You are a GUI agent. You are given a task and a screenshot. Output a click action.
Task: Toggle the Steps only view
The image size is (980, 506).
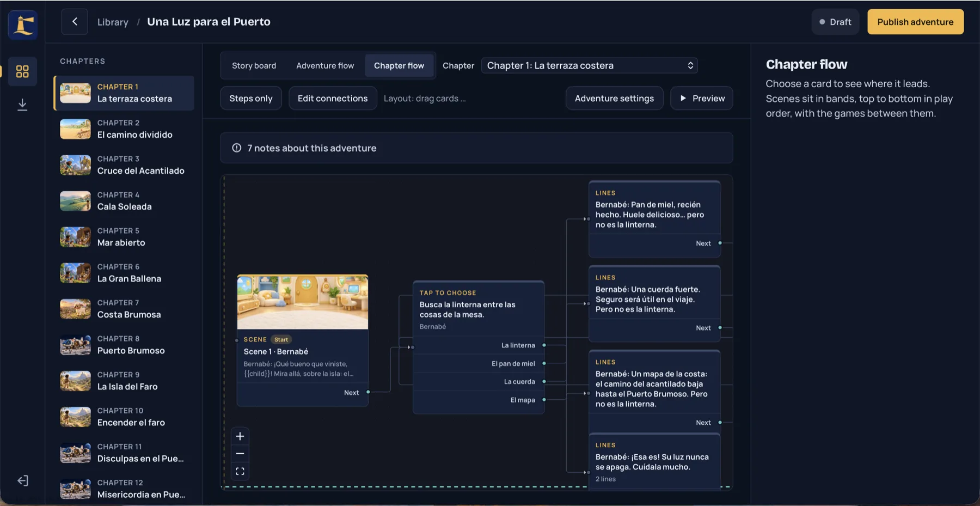pyautogui.click(x=250, y=98)
